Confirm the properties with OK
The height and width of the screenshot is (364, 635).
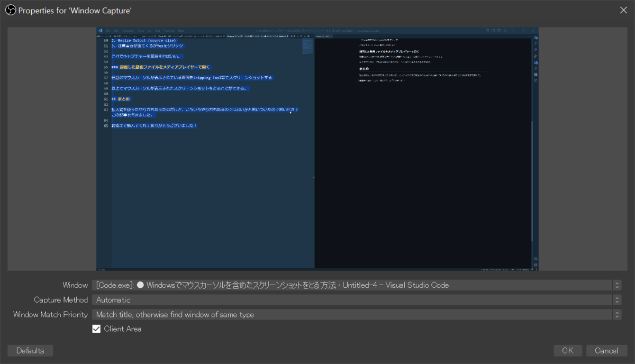point(568,351)
